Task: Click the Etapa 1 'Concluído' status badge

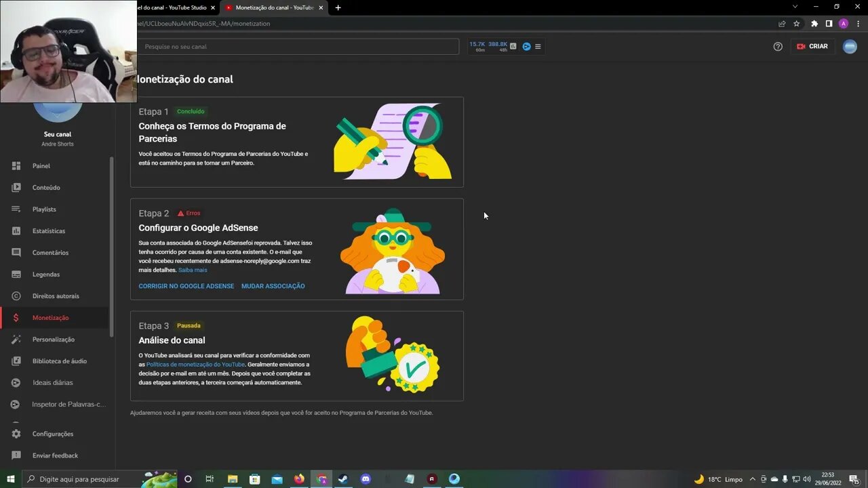Action: (x=191, y=111)
